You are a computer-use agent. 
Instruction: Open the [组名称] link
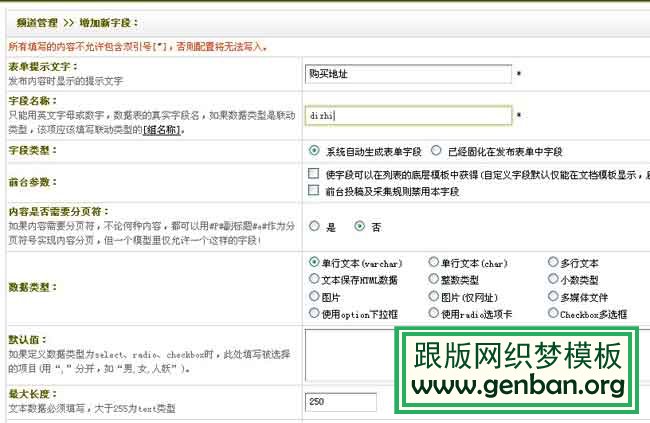pos(162,130)
